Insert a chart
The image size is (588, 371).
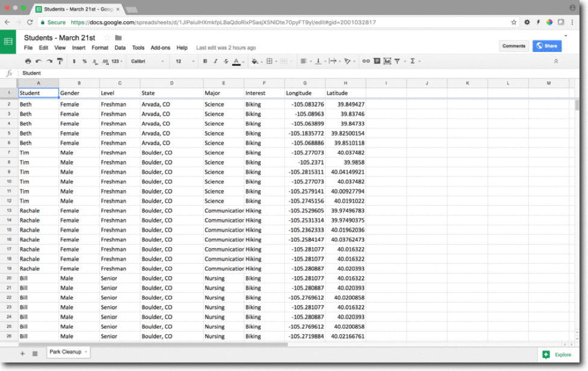(x=387, y=61)
